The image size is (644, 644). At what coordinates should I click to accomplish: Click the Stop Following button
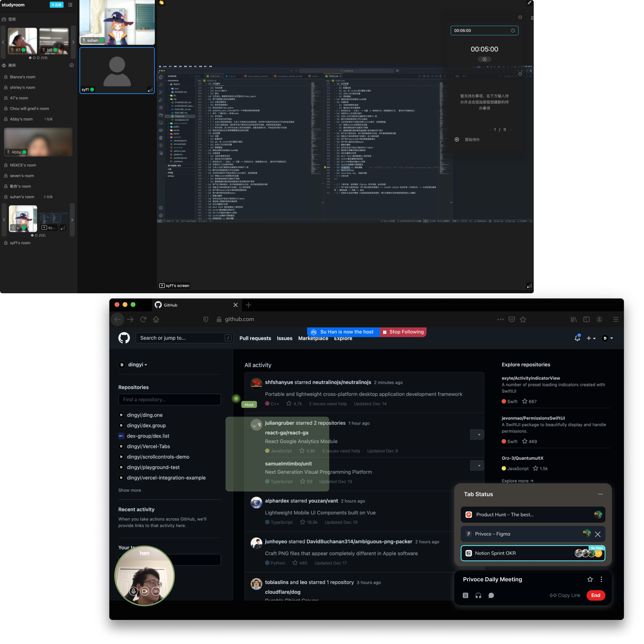coord(403,332)
